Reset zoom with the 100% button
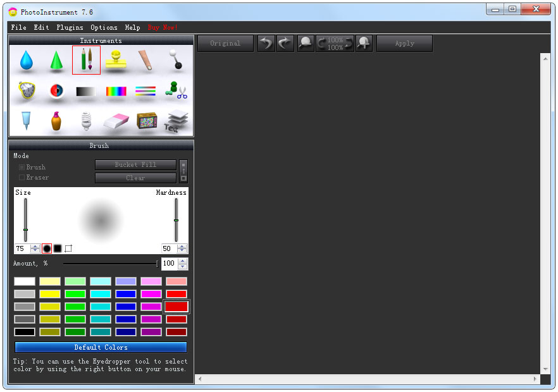The height and width of the screenshot is (392, 558). coord(335,44)
